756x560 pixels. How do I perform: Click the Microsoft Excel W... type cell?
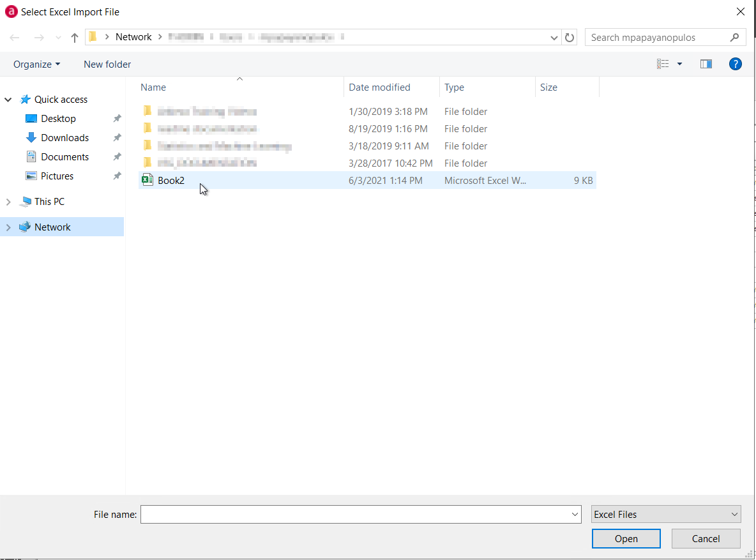tap(485, 181)
